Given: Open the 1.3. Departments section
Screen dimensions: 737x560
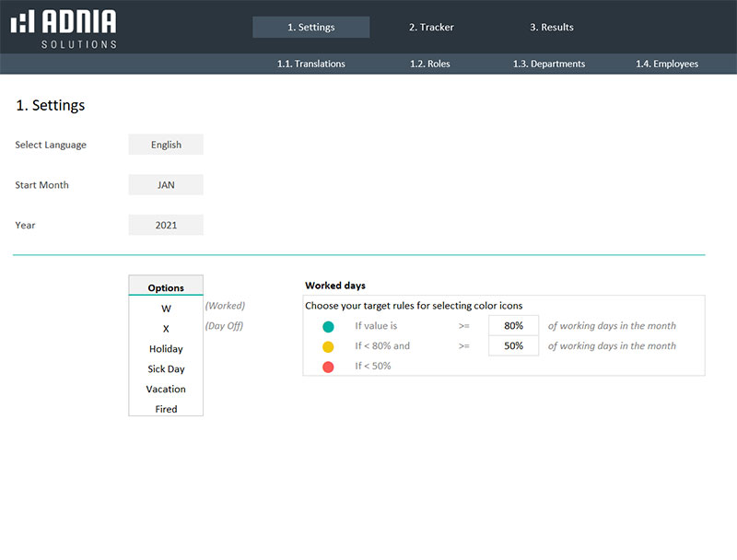Looking at the screenshot, I should pos(548,64).
